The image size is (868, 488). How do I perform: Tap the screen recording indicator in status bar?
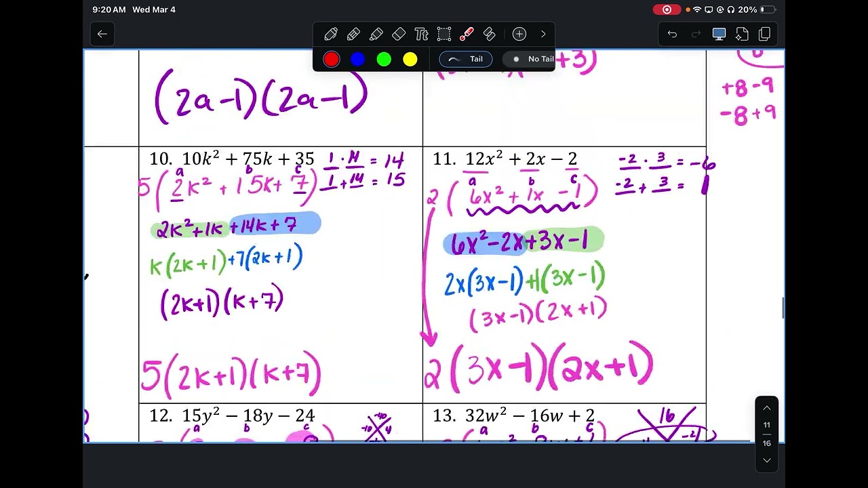[667, 9]
